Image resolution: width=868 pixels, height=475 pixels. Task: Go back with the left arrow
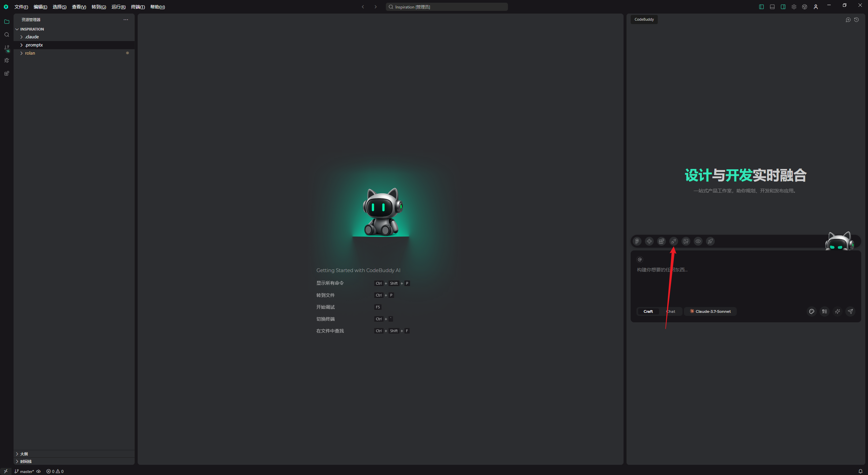point(363,7)
